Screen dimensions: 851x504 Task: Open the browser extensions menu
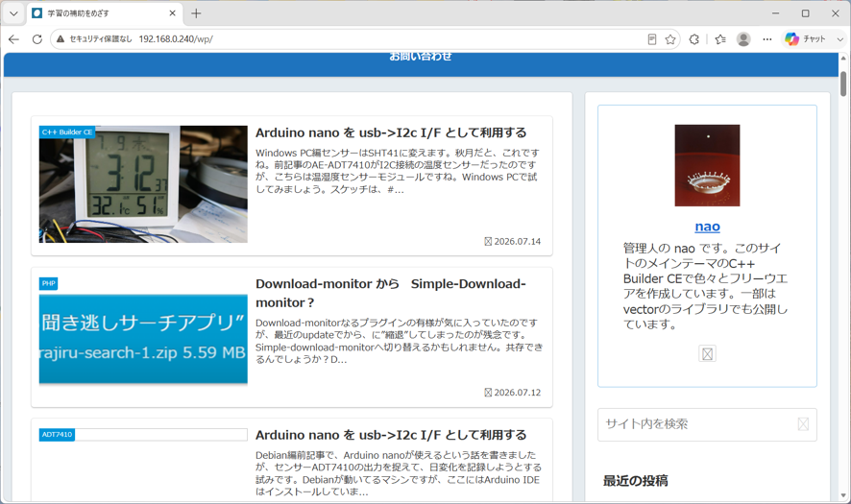coord(693,39)
